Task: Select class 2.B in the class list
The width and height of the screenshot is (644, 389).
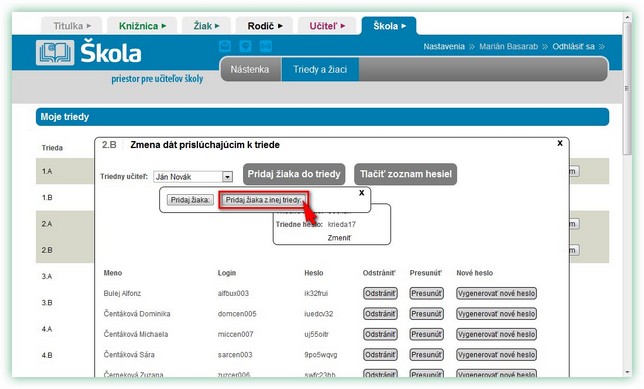Action: (x=47, y=250)
